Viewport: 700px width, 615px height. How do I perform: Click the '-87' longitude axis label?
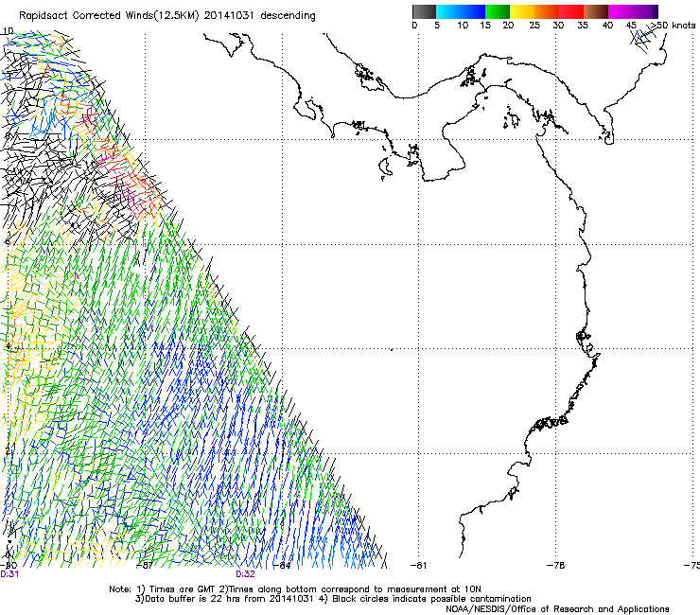coord(145,566)
